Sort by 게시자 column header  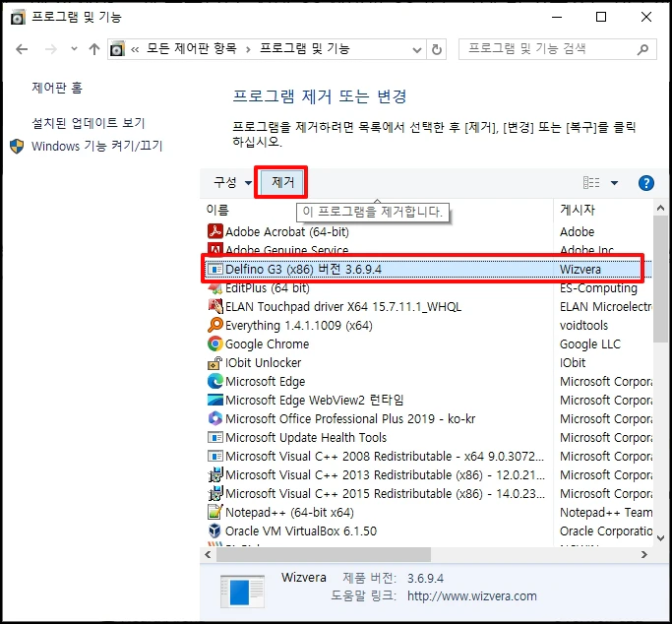coord(578,210)
